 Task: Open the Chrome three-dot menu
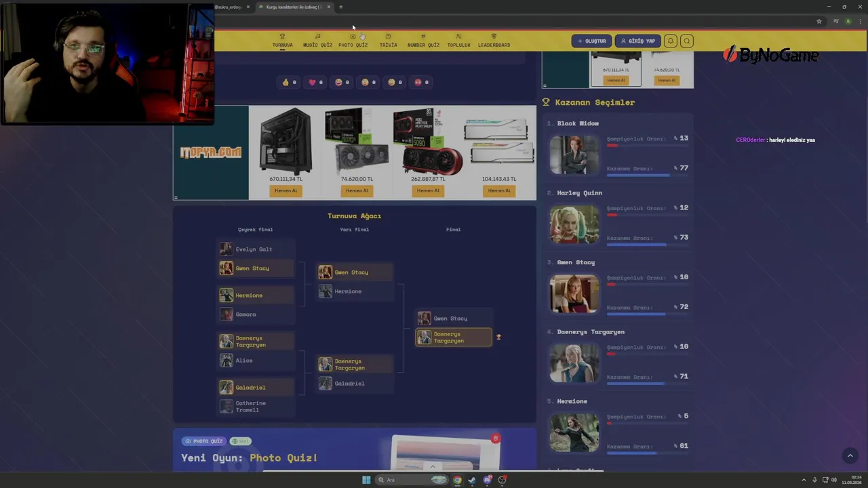coord(860,21)
